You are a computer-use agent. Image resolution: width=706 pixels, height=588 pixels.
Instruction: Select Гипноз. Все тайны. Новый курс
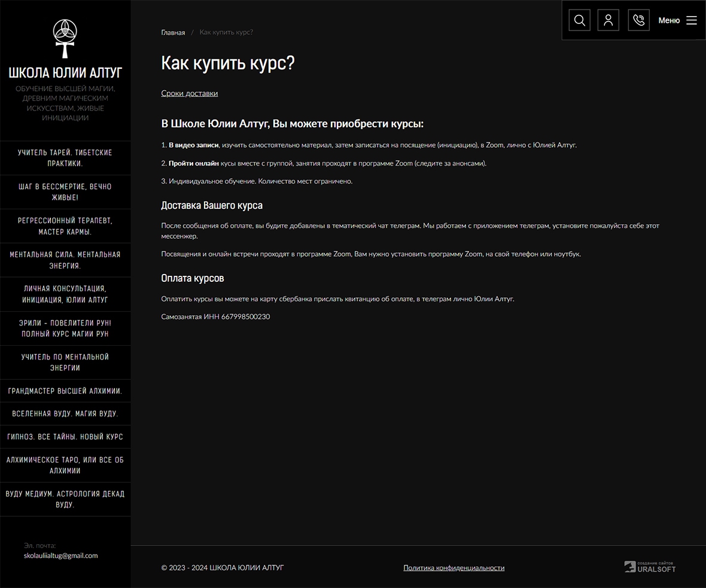click(65, 437)
